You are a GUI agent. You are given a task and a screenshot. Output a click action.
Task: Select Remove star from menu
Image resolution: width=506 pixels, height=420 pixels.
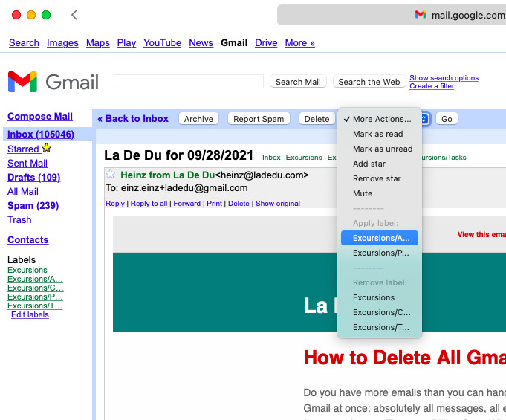(x=379, y=178)
